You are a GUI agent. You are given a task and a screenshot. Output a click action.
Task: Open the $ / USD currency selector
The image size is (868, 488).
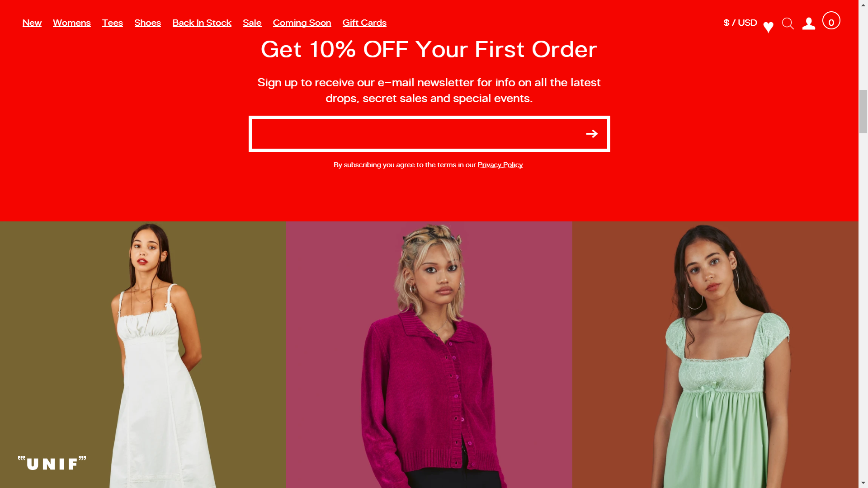(x=740, y=23)
